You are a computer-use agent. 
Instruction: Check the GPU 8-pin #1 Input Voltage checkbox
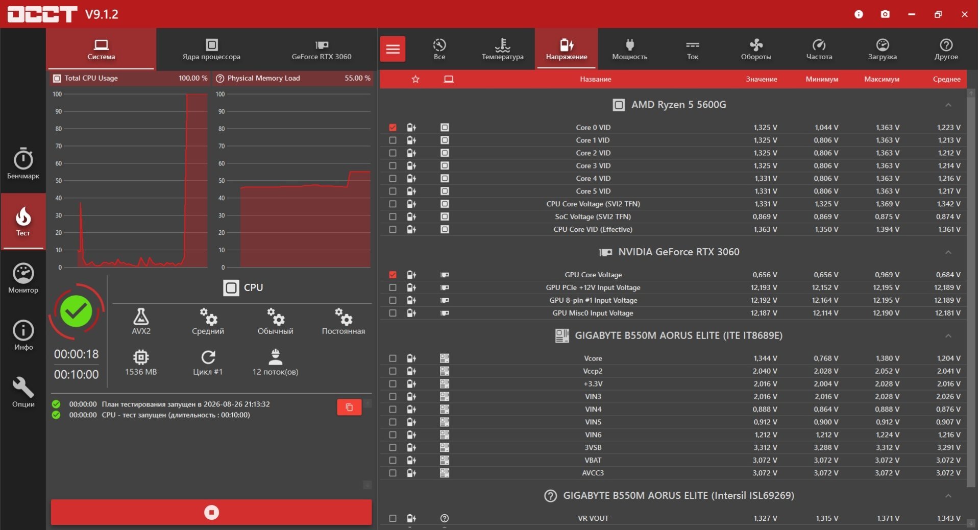(393, 300)
